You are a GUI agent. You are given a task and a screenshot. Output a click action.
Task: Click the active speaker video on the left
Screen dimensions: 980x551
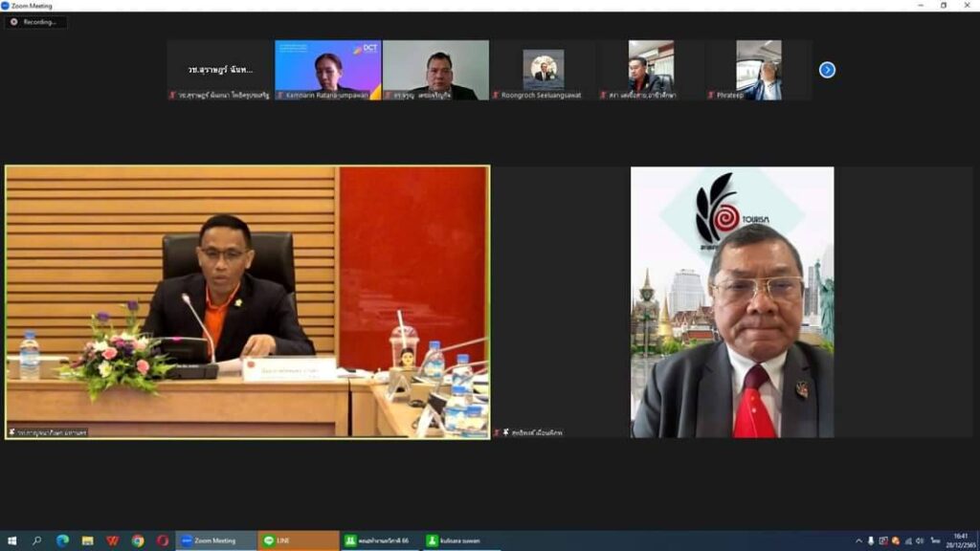coord(247,301)
